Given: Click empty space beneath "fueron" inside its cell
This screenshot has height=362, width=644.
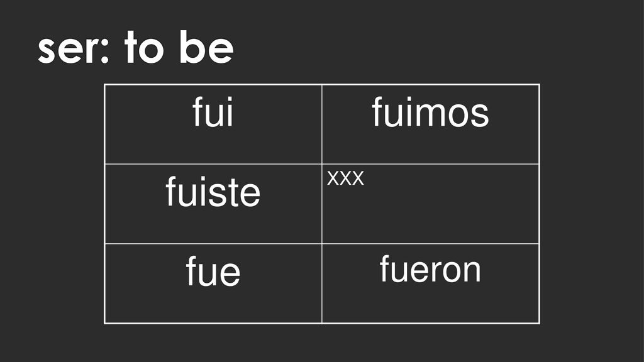Looking at the screenshot, I should (430, 304).
